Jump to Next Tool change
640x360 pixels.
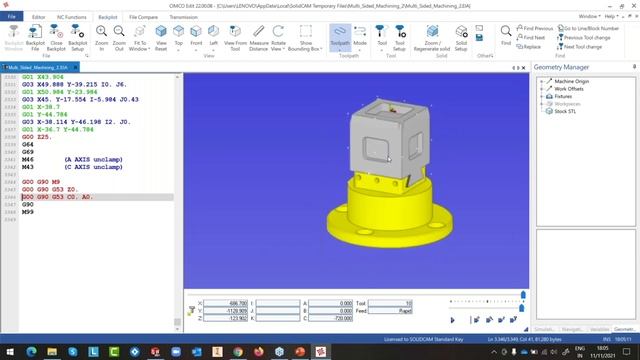(x=580, y=47)
